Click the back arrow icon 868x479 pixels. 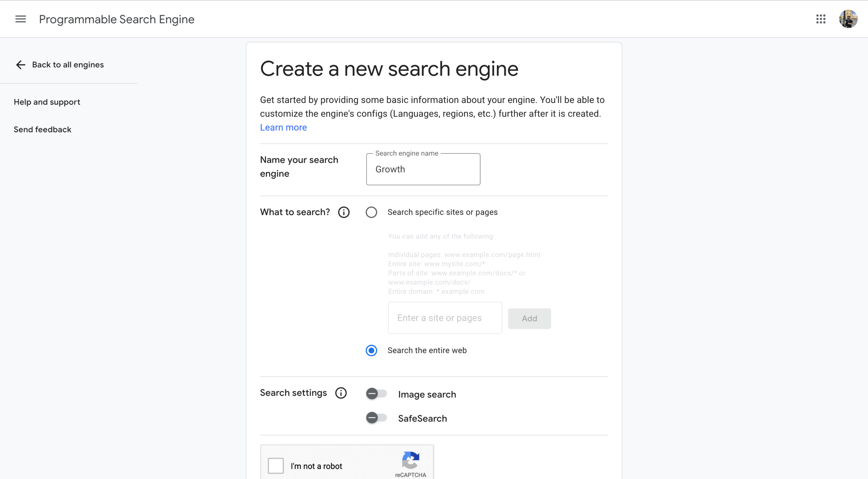tap(21, 65)
